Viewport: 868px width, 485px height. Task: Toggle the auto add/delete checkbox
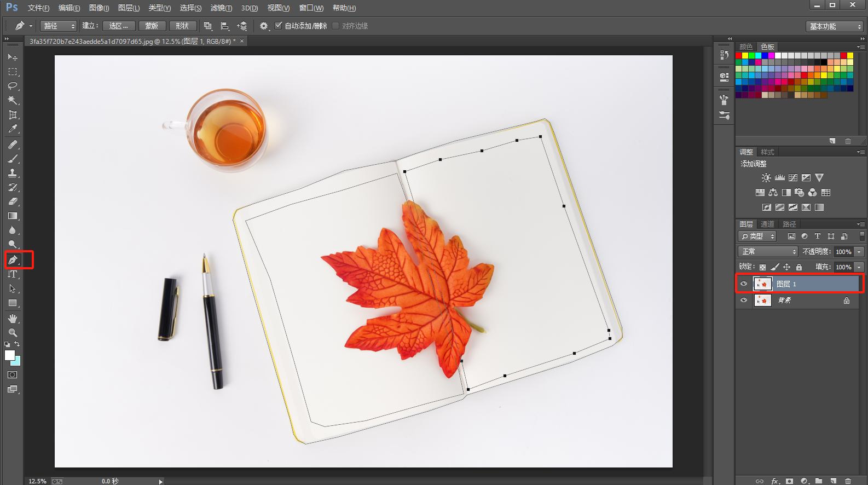pos(279,26)
